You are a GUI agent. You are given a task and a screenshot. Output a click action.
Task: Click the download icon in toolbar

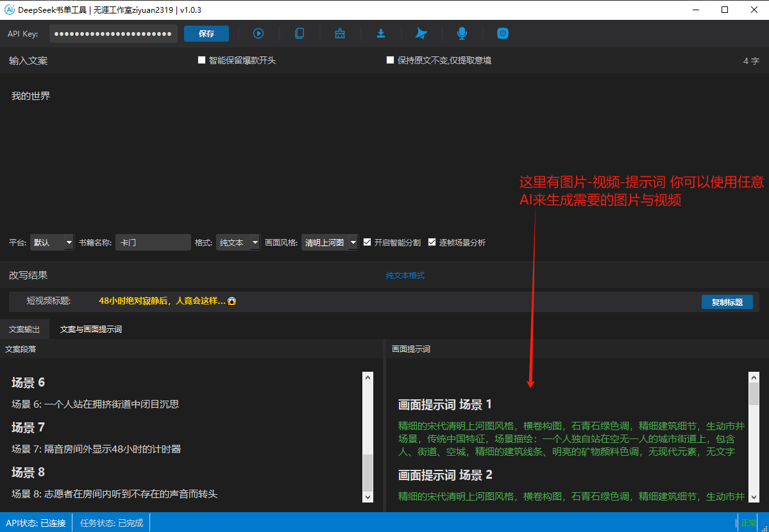tap(381, 33)
